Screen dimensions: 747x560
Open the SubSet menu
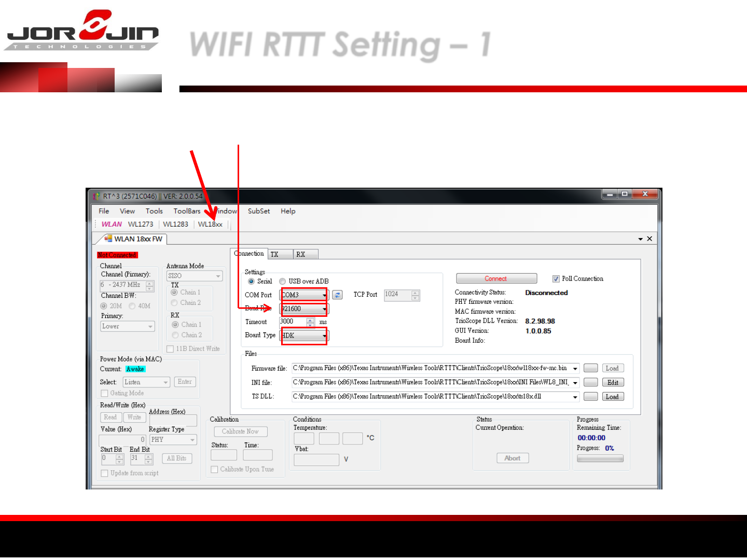(x=259, y=211)
